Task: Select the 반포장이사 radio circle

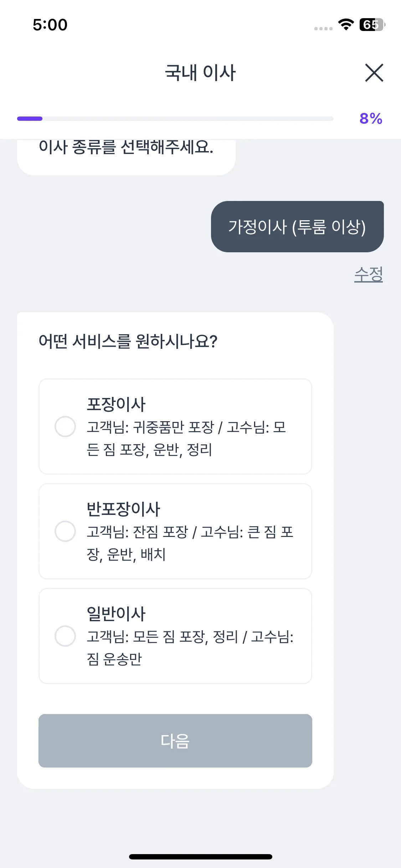Action: point(65,531)
